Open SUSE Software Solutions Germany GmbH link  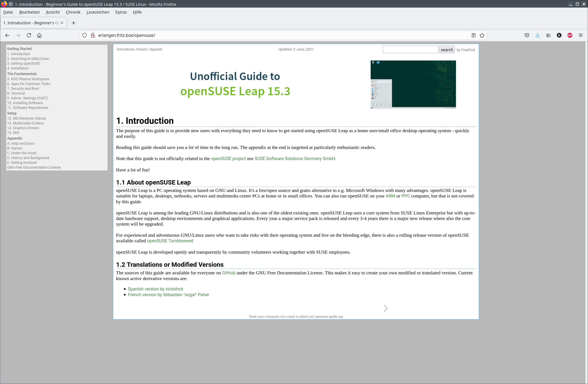tap(295, 159)
